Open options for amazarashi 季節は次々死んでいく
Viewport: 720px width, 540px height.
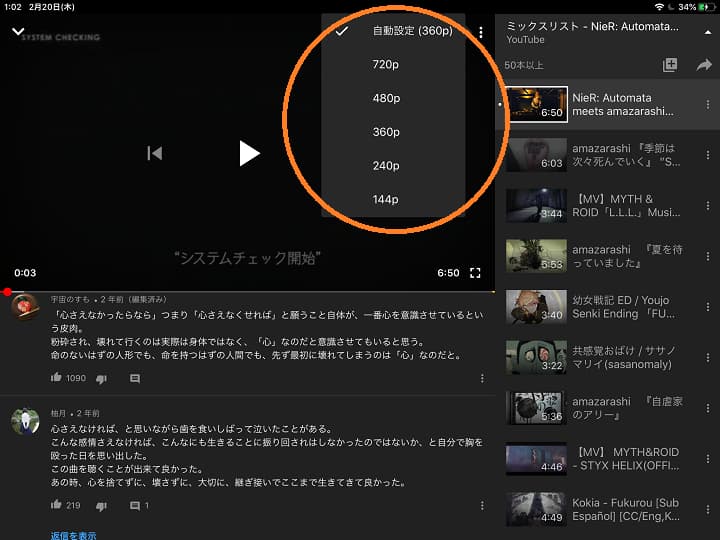tap(708, 155)
